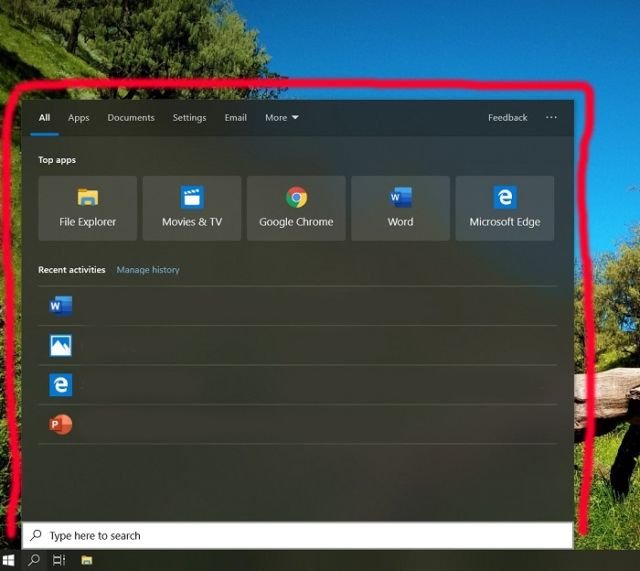Launch the Movies & TV tile
Image resolution: width=640 pixels, height=571 pixels.
[192, 208]
